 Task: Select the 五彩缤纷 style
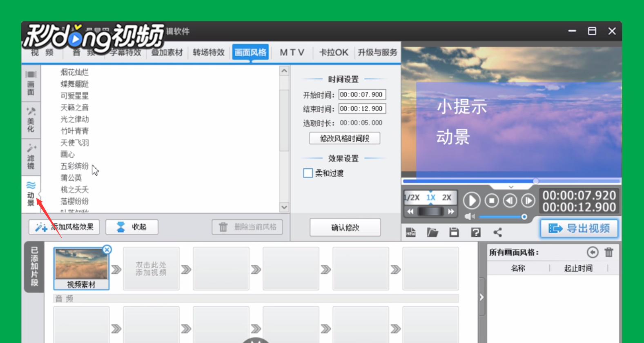[x=74, y=166]
